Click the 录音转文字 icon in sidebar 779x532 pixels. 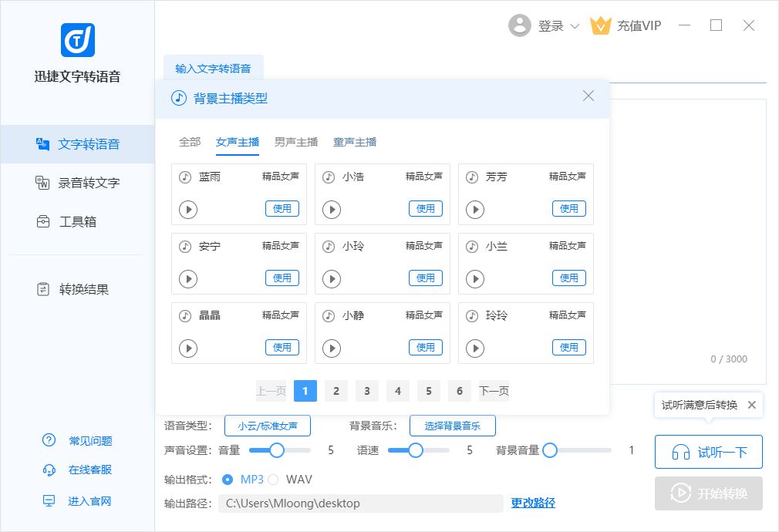[42, 183]
